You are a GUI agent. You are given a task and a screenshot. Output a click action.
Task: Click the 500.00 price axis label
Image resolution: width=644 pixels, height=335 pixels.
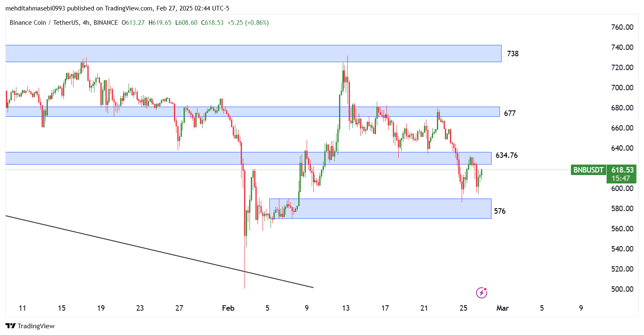(622, 289)
